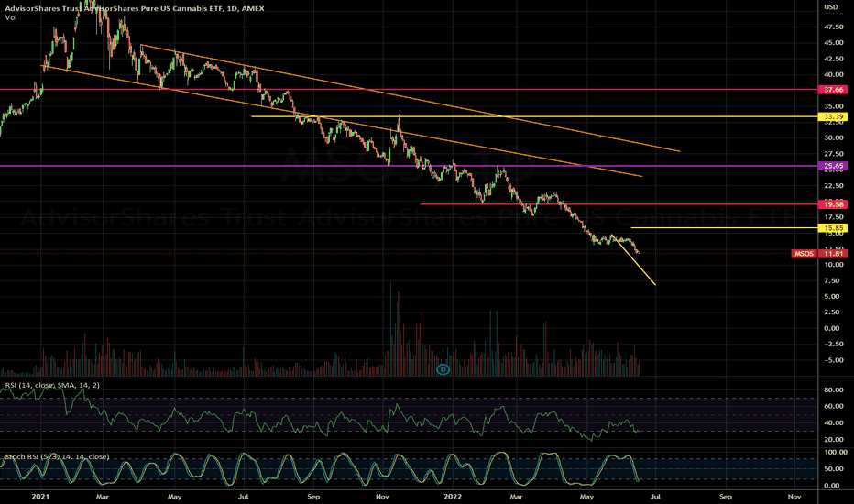Select the 19.58 red price tag
The height and width of the screenshot is (504, 854).
833,204
